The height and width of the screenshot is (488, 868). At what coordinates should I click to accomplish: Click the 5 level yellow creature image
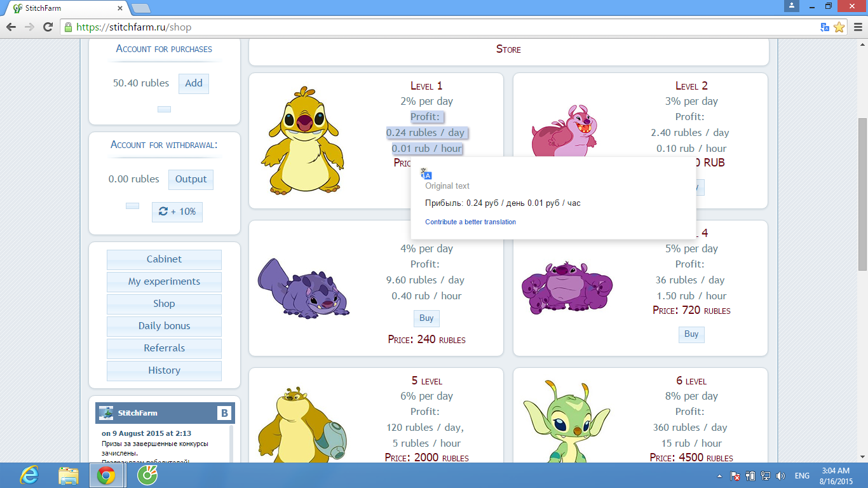302,424
